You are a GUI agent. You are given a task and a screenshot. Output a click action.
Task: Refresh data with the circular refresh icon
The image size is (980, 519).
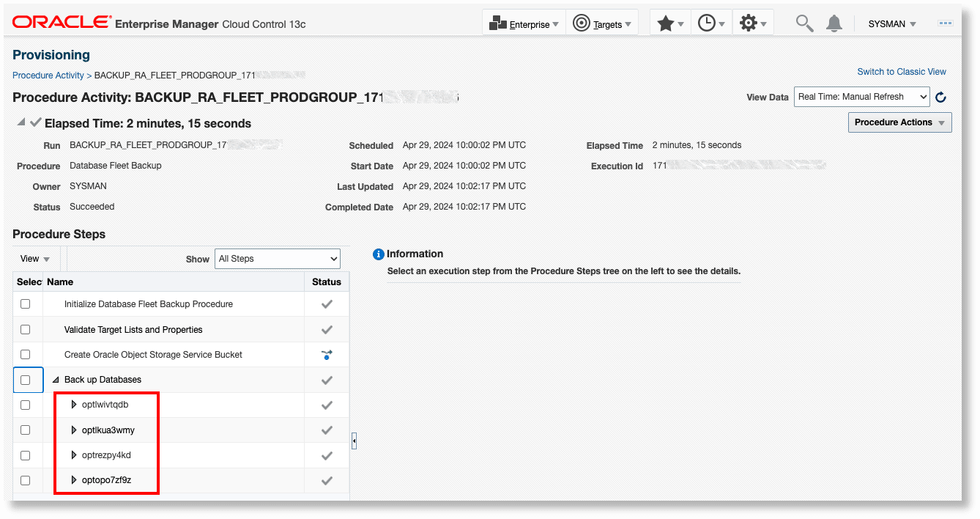(940, 97)
